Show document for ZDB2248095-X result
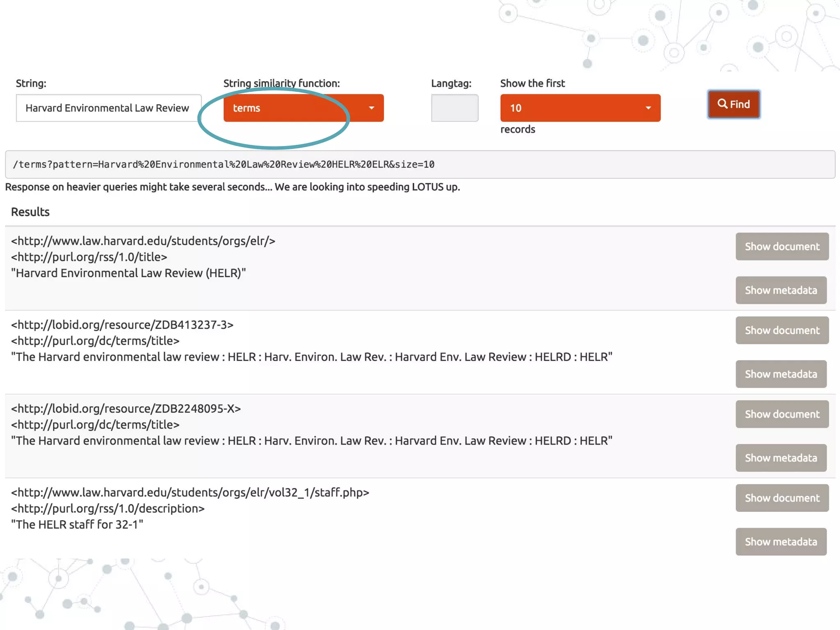Viewport: 840px width, 630px height. tap(782, 414)
